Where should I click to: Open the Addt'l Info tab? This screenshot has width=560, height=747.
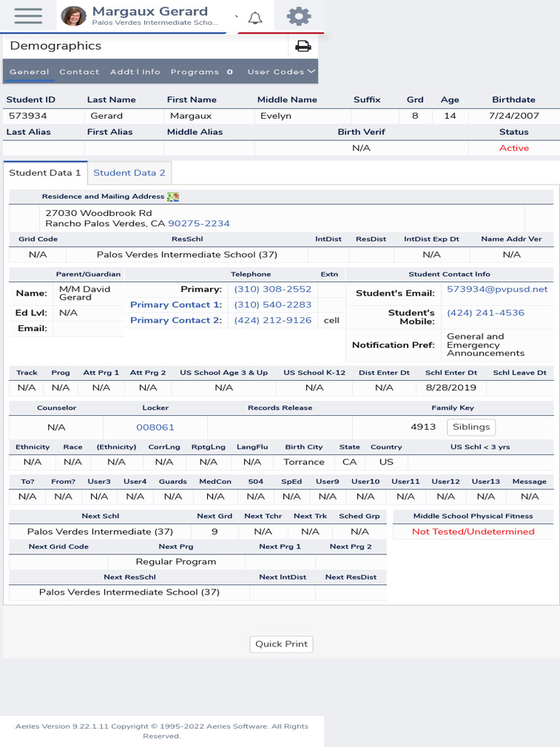pos(135,72)
